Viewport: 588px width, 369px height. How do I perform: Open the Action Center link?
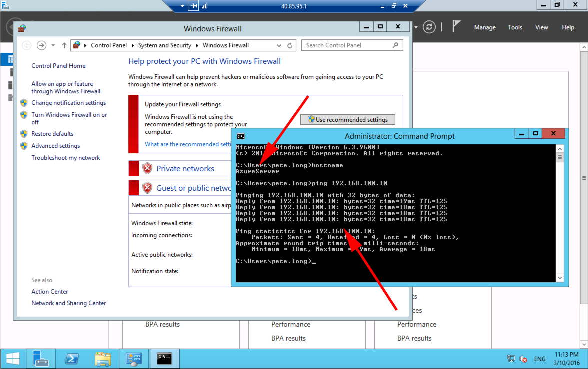(50, 292)
